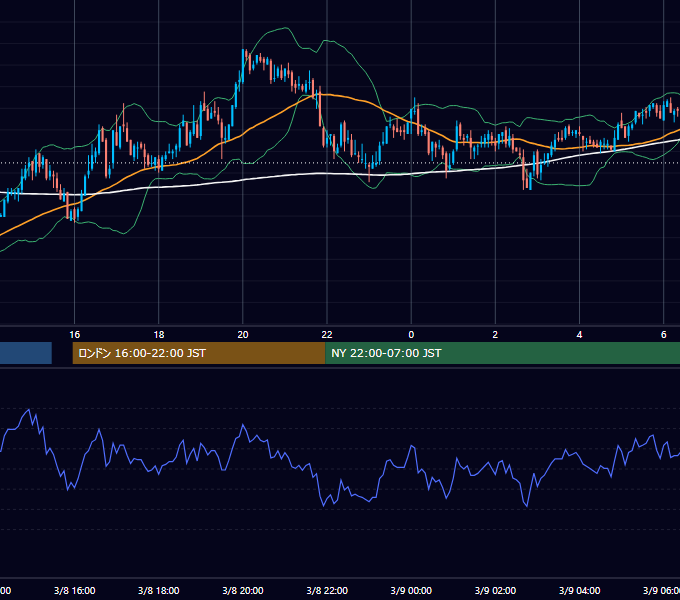The width and height of the screenshot is (680, 600).
Task: Click the 3/8 20:00 date label
Action: coord(243,590)
